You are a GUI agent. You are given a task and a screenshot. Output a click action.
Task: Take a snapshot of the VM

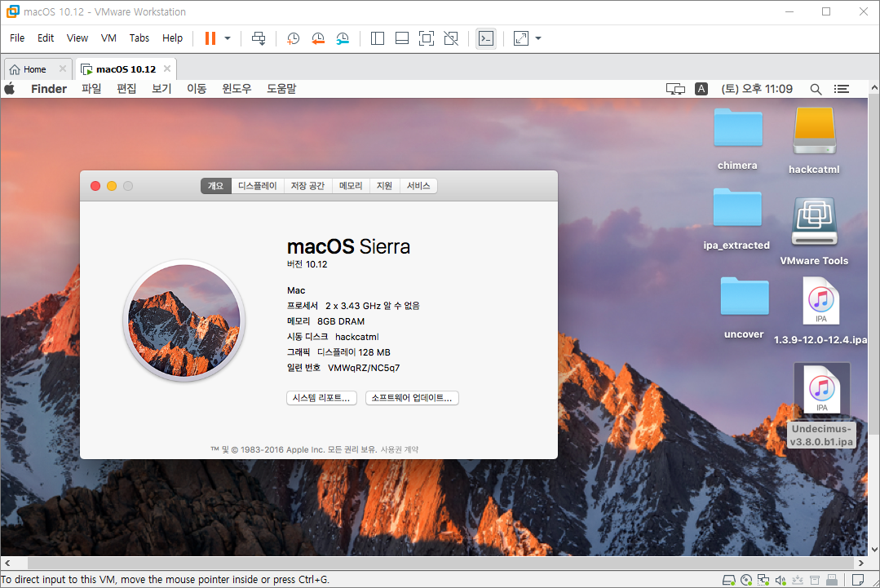click(x=293, y=38)
